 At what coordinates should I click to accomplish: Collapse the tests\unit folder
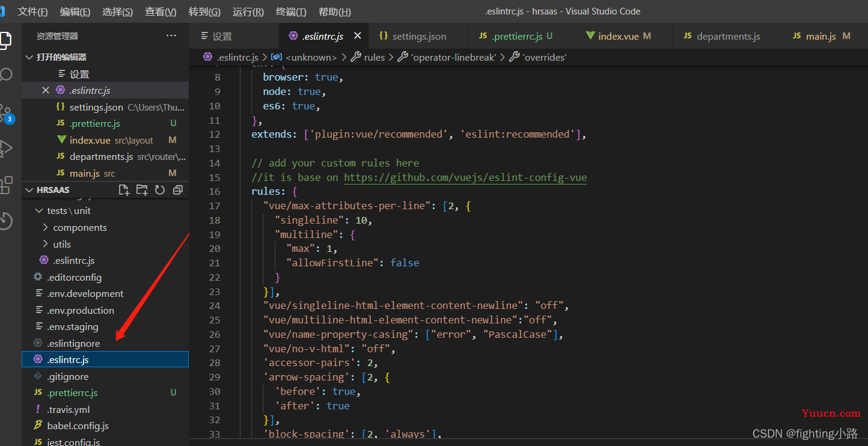pos(40,211)
